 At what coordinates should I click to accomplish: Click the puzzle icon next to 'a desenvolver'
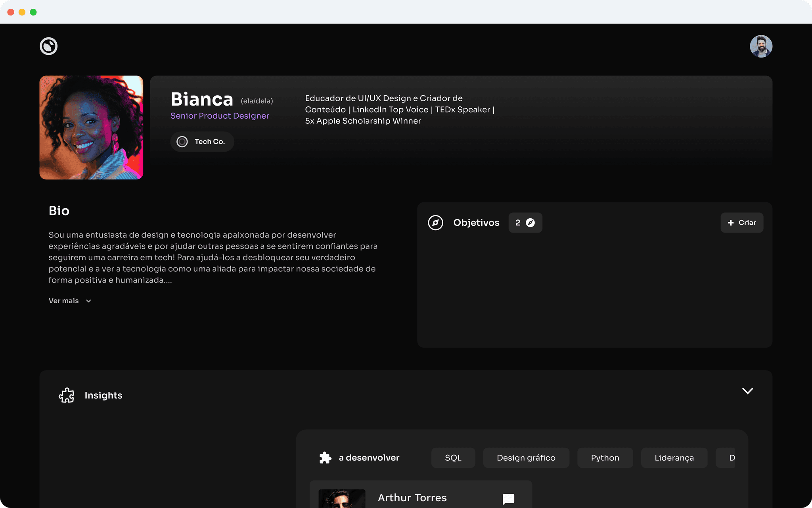[x=325, y=458]
